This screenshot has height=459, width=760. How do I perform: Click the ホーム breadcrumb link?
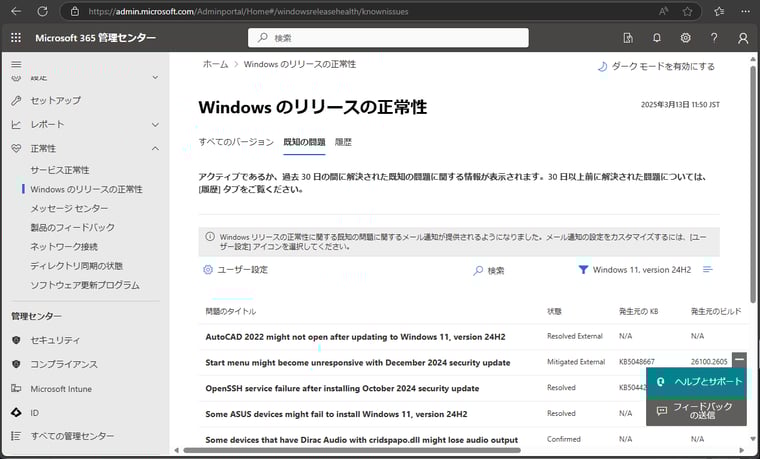tap(215, 64)
